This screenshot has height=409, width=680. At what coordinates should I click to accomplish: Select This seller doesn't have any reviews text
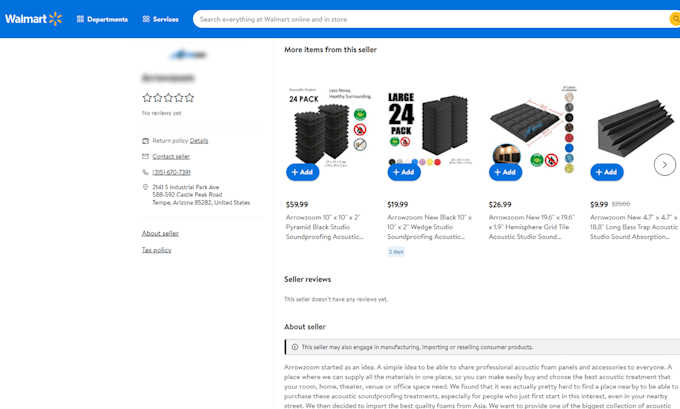coord(336,299)
